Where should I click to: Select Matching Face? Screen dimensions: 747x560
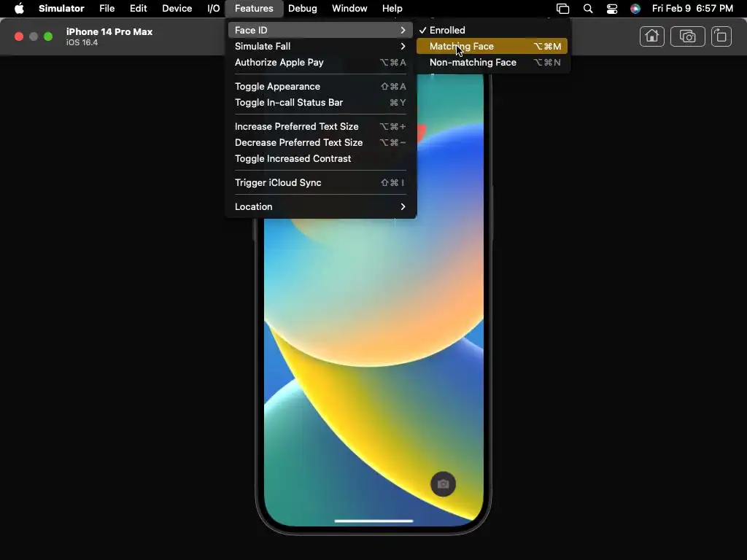click(492, 46)
